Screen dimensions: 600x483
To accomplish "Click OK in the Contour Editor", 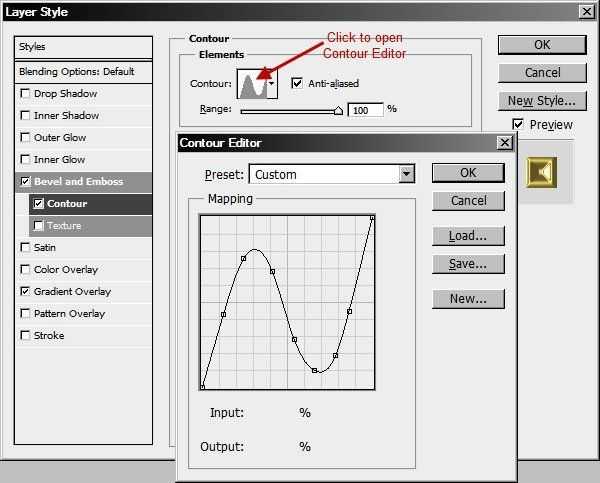I will (468, 173).
